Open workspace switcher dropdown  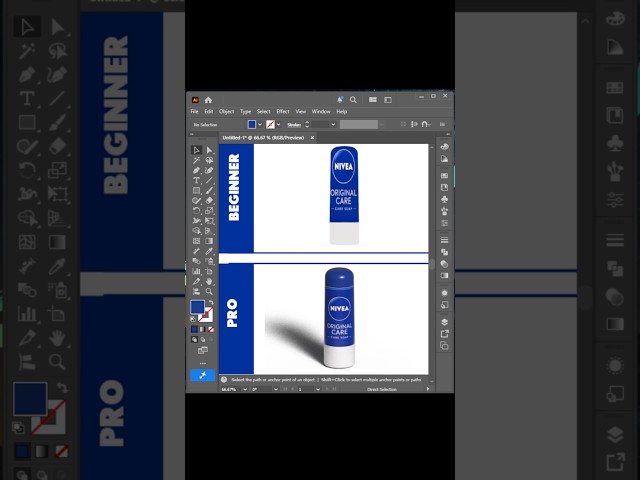pos(388,100)
